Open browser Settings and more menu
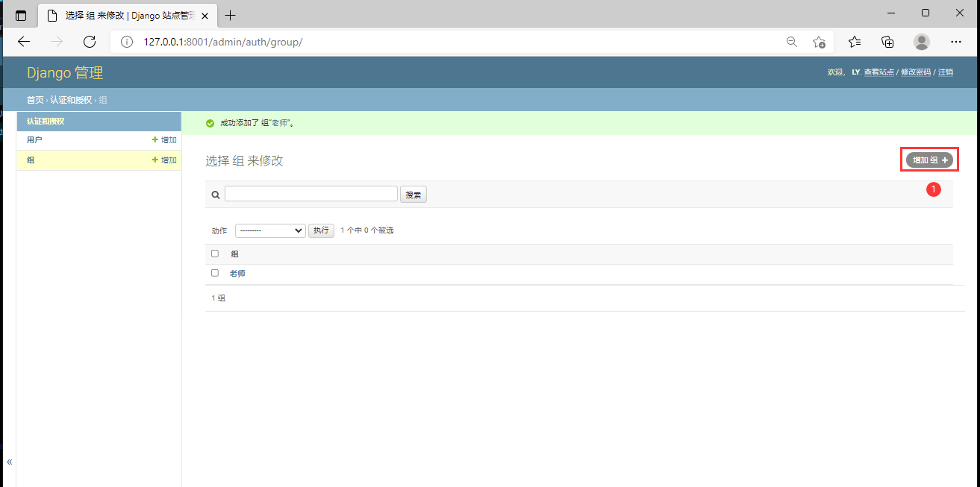 (956, 42)
